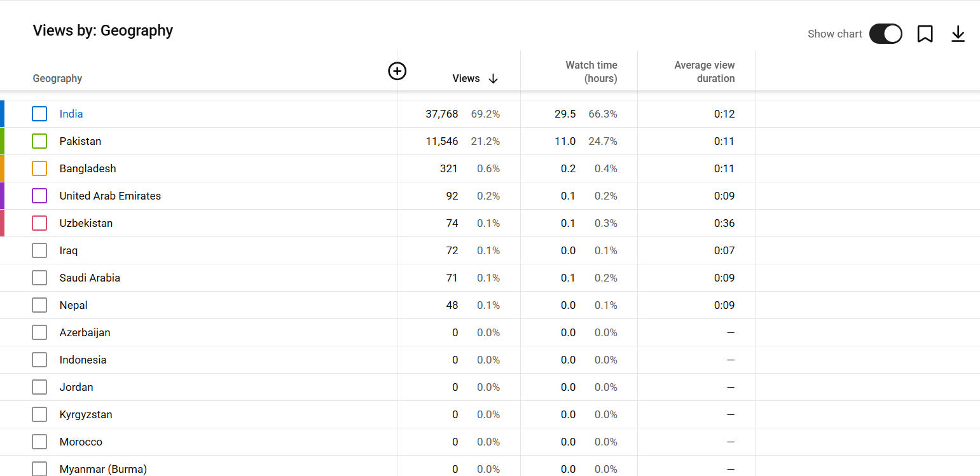This screenshot has height=476, width=980.
Task: Click the Geography column header
Action: (x=57, y=79)
